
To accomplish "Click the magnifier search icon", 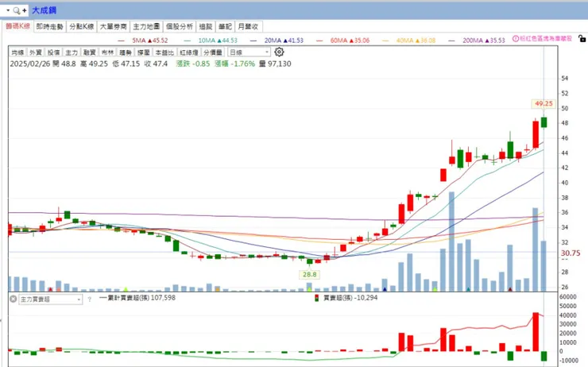I will (17, 10).
